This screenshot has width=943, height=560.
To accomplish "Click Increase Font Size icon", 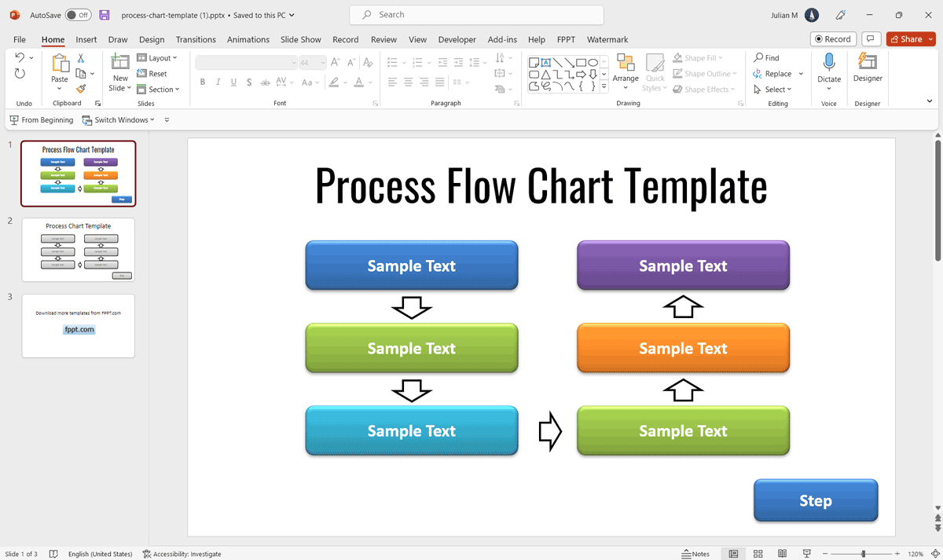I will 336,62.
